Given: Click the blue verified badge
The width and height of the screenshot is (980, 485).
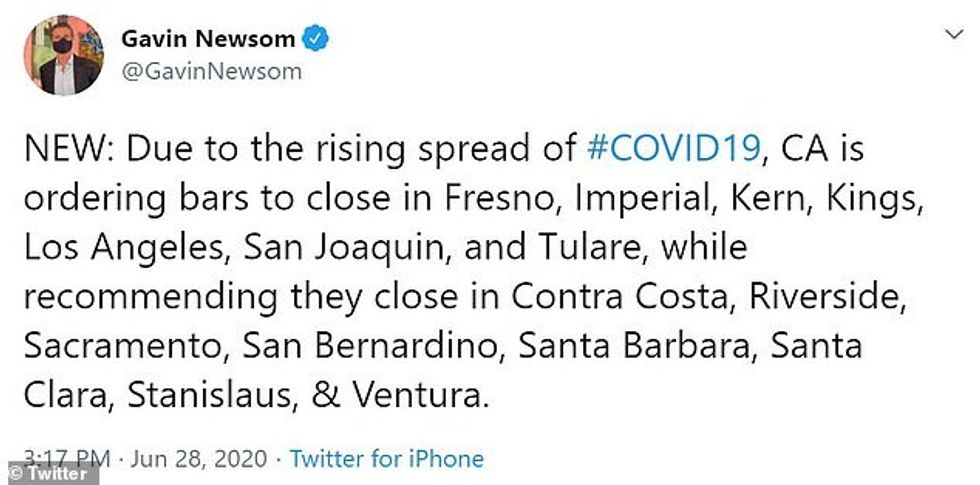Looking at the screenshot, I should 317,40.
